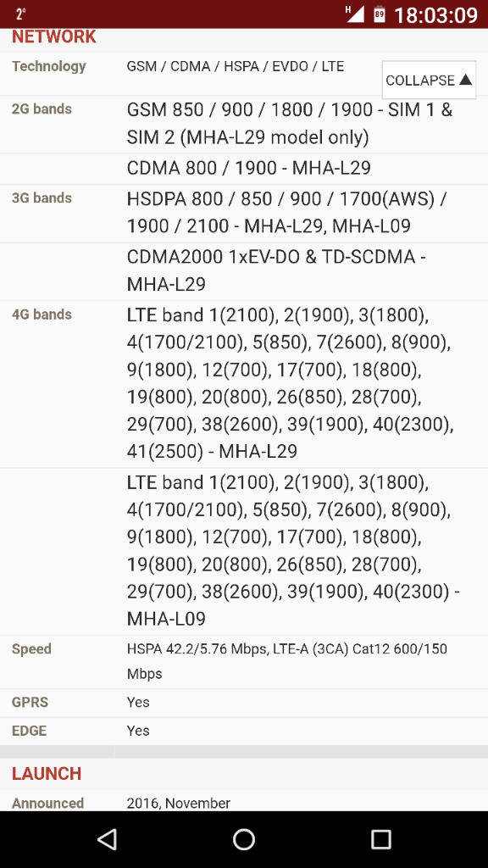Tap the Speed label link
Viewport: 488px width, 868px height.
[x=31, y=648]
